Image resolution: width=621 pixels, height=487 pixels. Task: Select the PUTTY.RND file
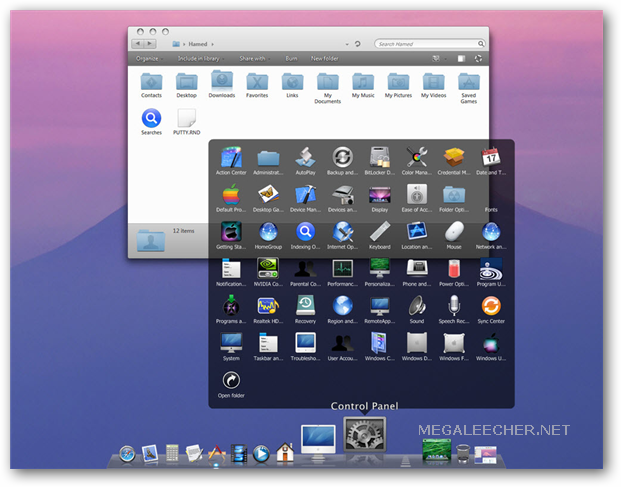point(187,122)
